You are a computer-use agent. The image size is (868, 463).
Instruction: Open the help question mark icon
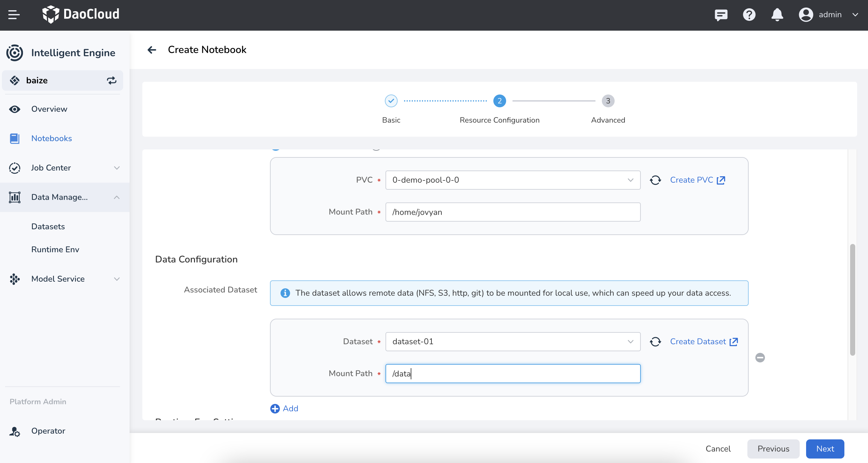749,15
